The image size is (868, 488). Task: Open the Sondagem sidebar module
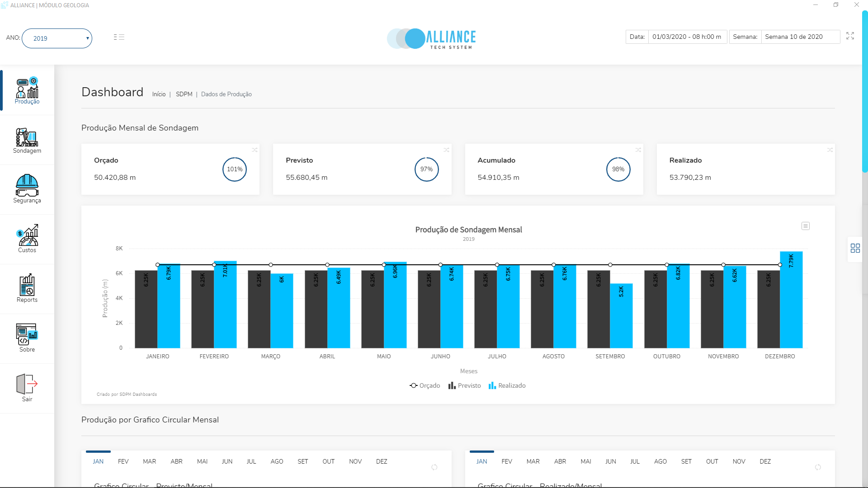27,141
